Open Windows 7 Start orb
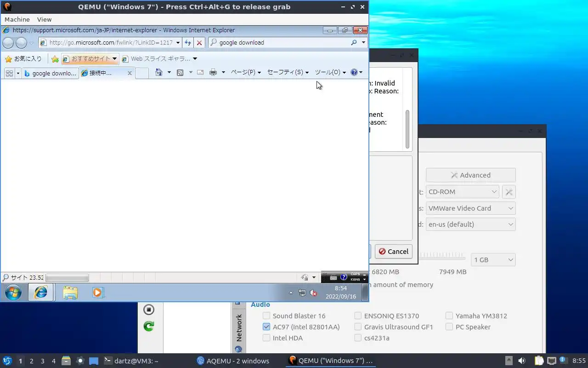The width and height of the screenshot is (588, 368). (x=13, y=293)
